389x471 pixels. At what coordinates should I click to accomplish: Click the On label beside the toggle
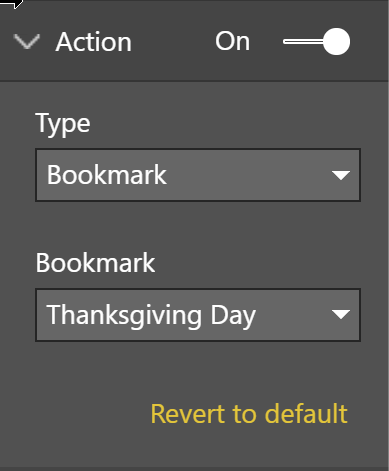tap(232, 42)
